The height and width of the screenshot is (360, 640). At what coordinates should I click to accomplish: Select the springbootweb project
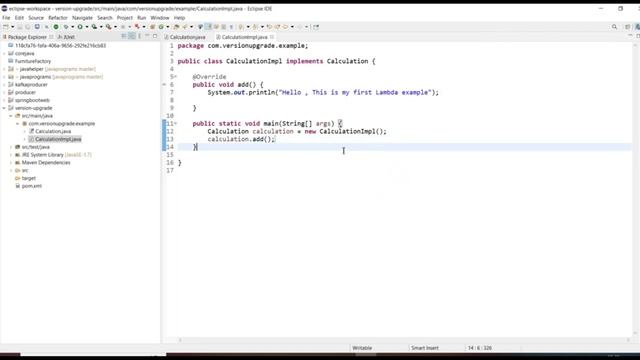tap(32, 100)
